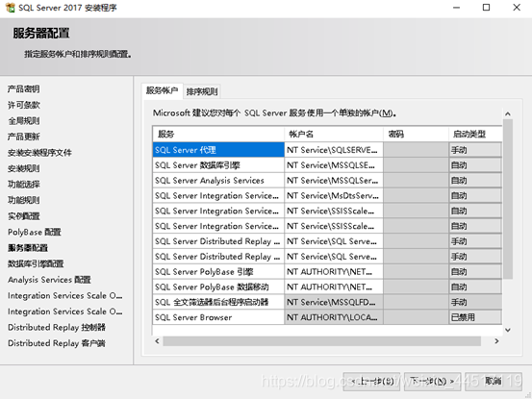Click the 密码 column header

(x=416, y=135)
